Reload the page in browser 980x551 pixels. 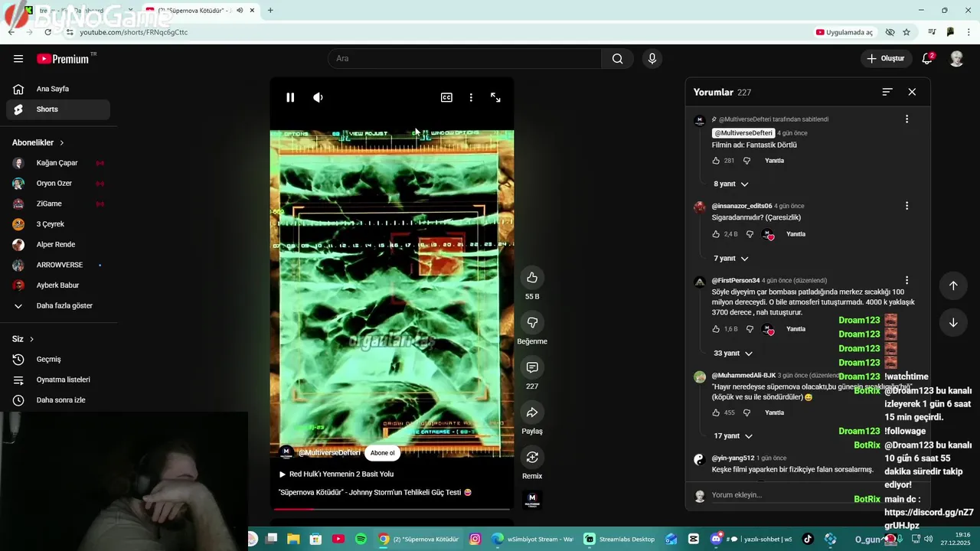[x=47, y=32]
